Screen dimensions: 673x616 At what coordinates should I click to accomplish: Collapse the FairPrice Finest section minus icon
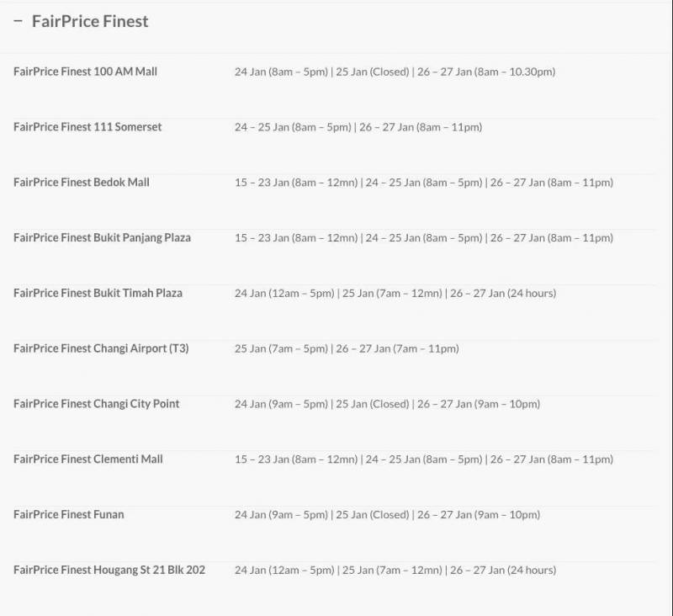coord(18,22)
